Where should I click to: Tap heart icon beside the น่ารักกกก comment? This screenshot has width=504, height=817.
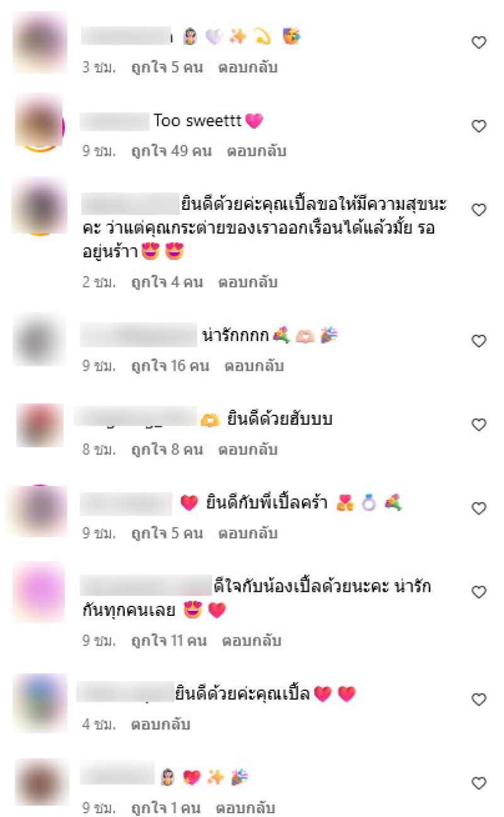click(x=479, y=341)
